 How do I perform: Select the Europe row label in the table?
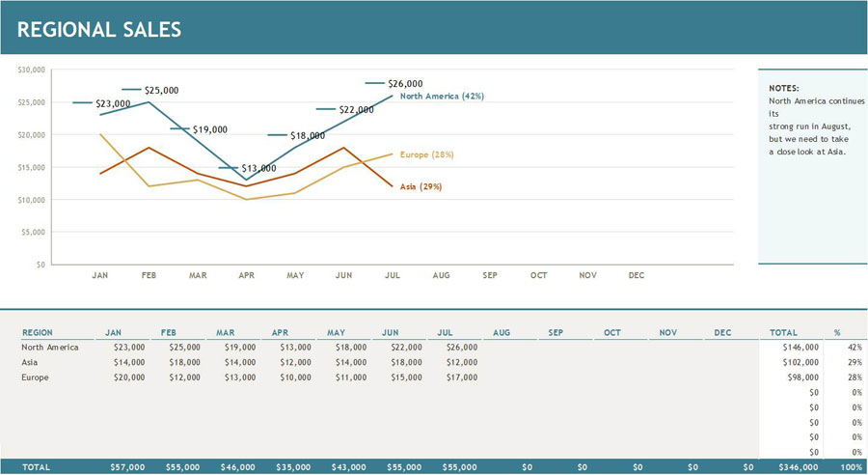point(35,377)
